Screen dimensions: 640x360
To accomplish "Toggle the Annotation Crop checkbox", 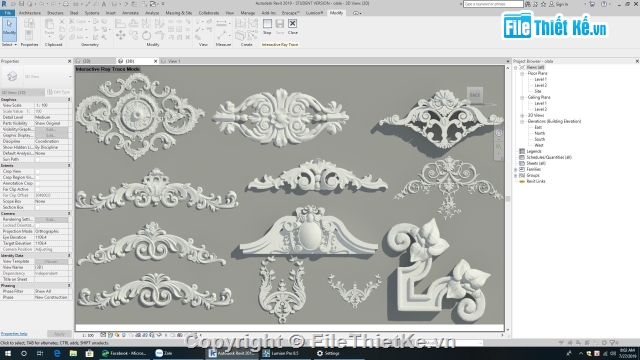I will tap(37, 184).
